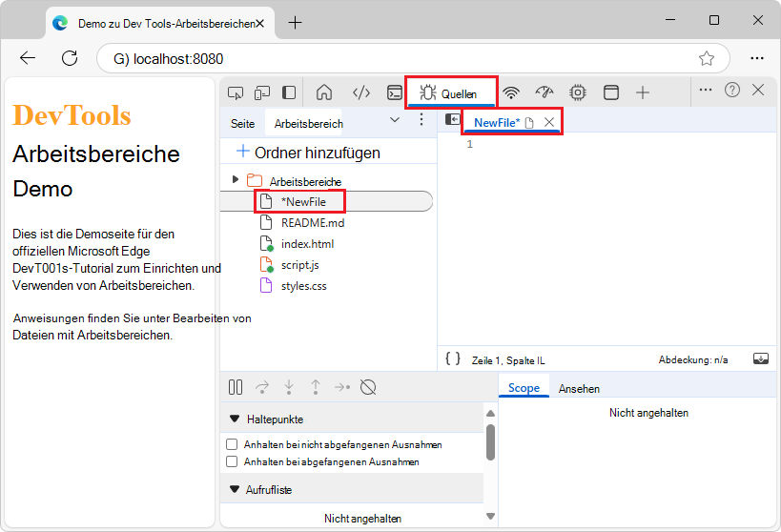Deactivate breakpoints icon
781x532 pixels.
pos(368,387)
